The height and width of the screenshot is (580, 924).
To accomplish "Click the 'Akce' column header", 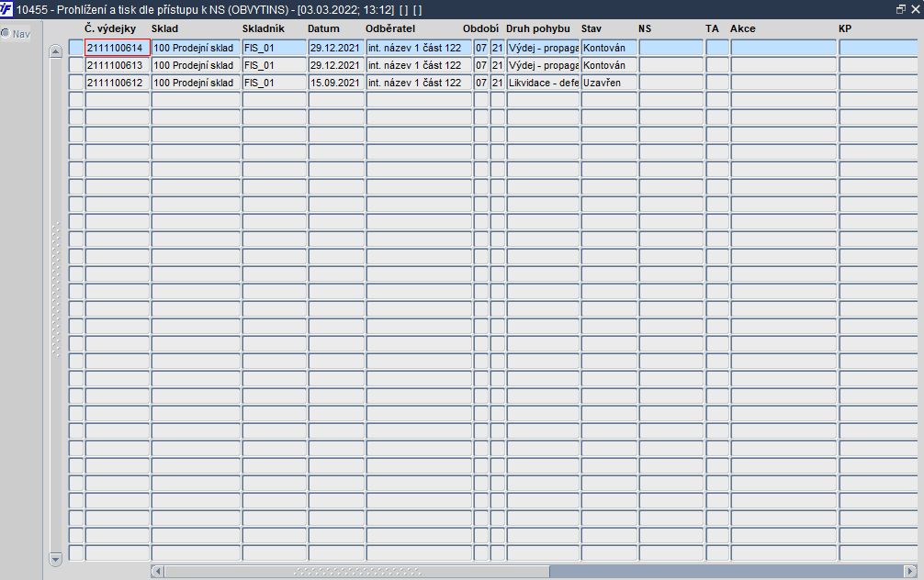I will pos(742,28).
